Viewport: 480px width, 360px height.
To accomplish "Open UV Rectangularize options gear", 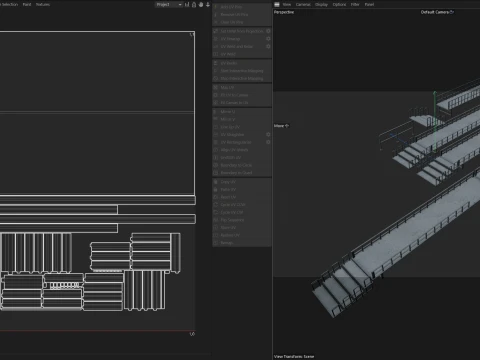I will 268,142.
